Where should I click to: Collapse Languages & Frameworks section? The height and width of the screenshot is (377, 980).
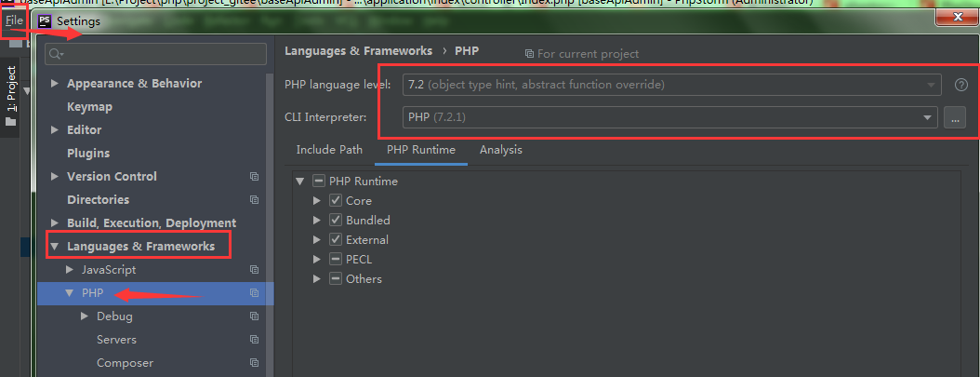coord(55,247)
